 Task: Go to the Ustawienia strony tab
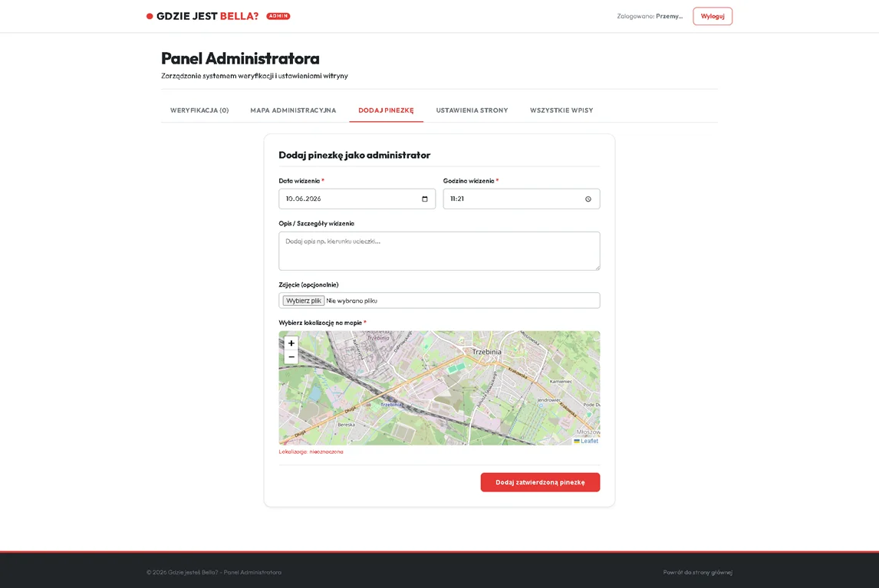[x=472, y=110]
